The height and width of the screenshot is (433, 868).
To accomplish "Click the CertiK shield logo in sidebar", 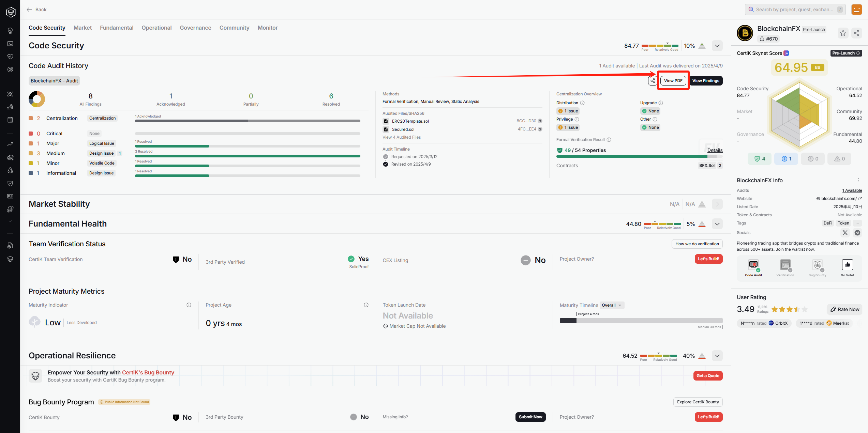I will pyautogui.click(x=11, y=12).
